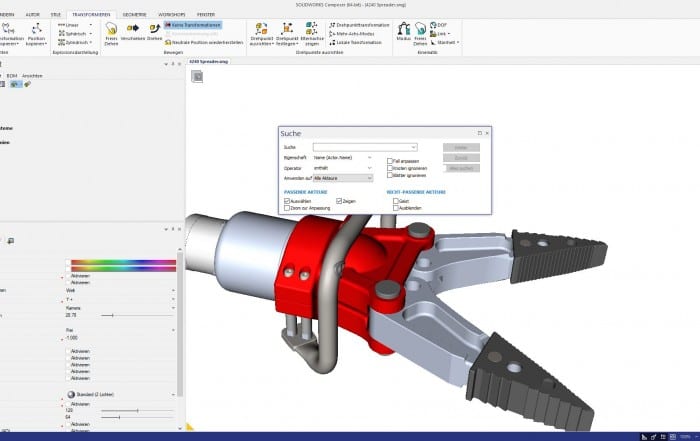The image size is (700, 441).
Task: Select Mehr-Achs-Modus option
Action: click(x=352, y=33)
